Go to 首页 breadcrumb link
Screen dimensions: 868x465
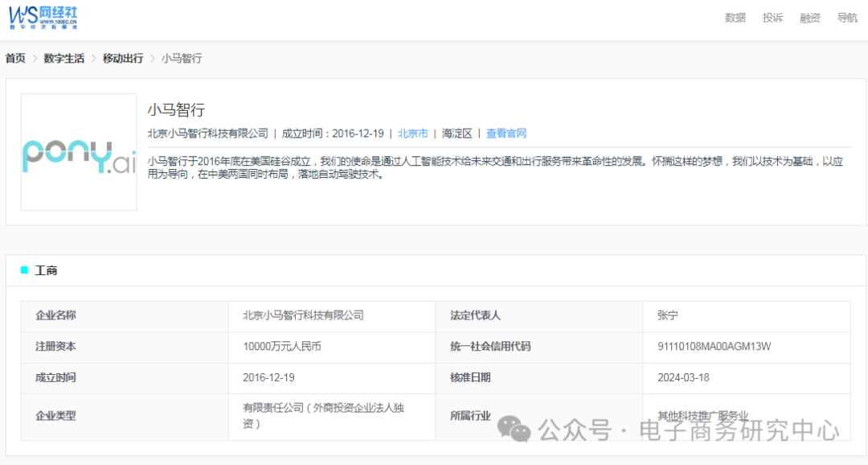pos(15,58)
